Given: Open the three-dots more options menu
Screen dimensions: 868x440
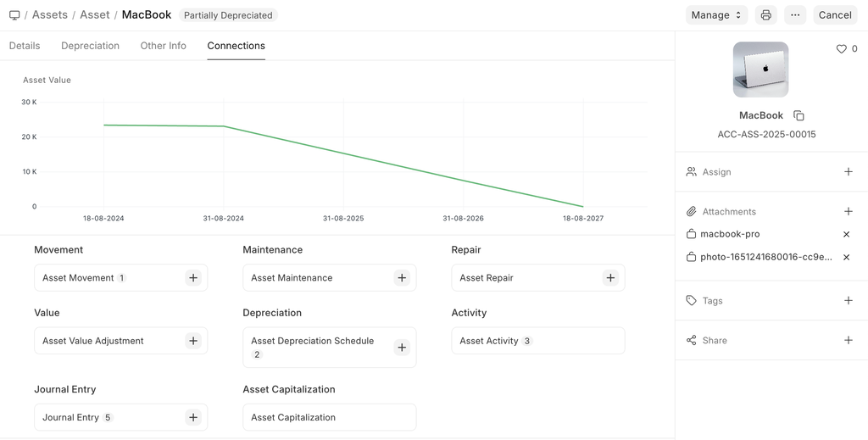Looking at the screenshot, I should [x=795, y=15].
